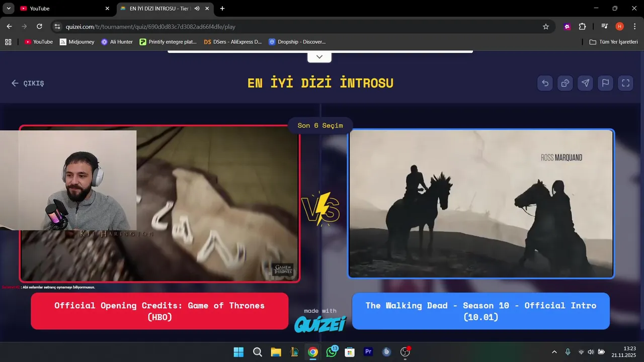Report the quiz with flag icon
This screenshot has width=644, height=362.
(605, 83)
